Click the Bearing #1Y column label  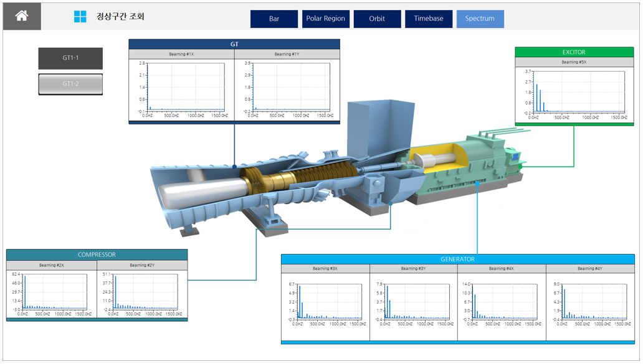click(x=287, y=54)
